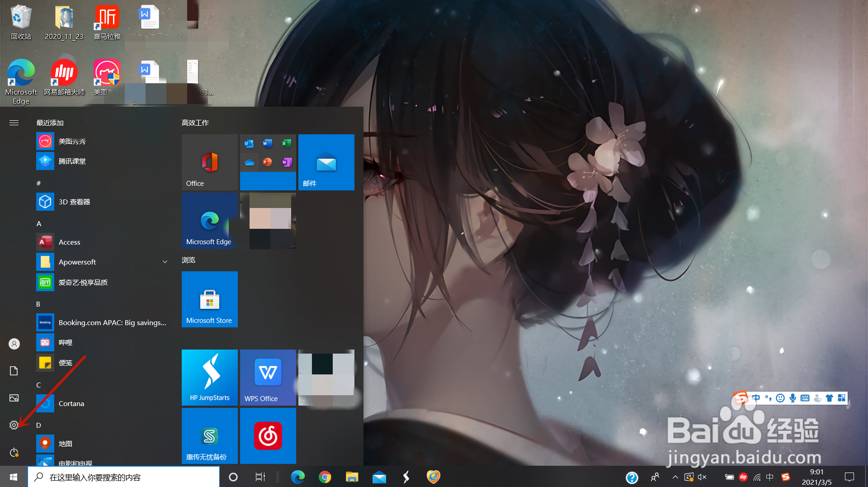The width and height of the screenshot is (868, 487).
Task: Click the letter B group header
Action: pos(38,304)
